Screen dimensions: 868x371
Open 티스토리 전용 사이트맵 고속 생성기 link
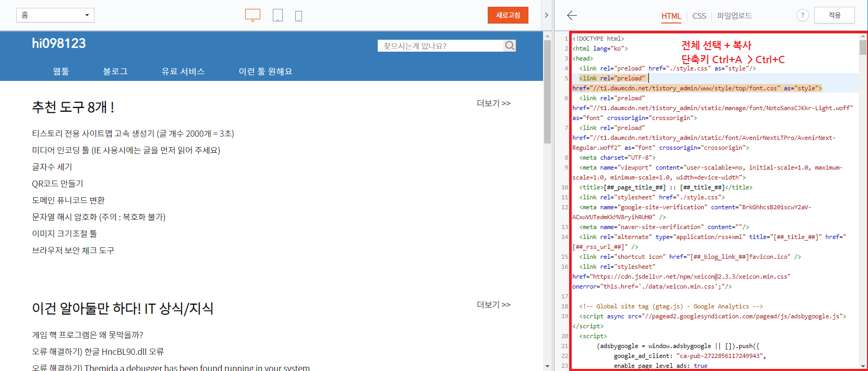pyautogui.click(x=133, y=134)
